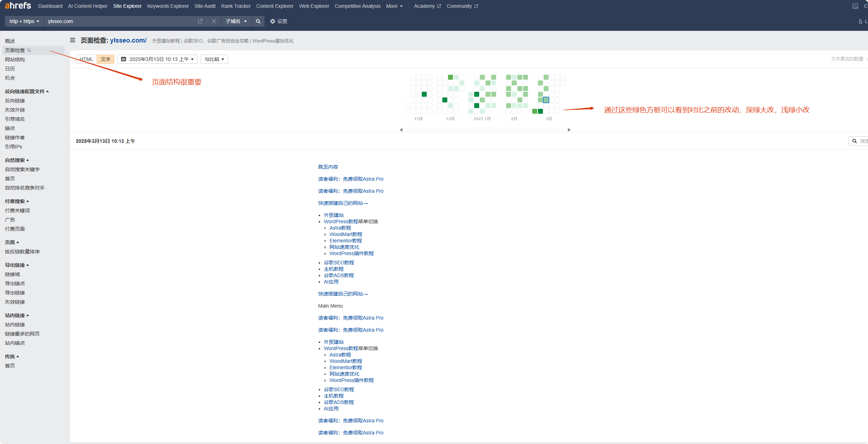Click the ylsseo.com/ page title link
The image size is (868, 444).
click(128, 40)
